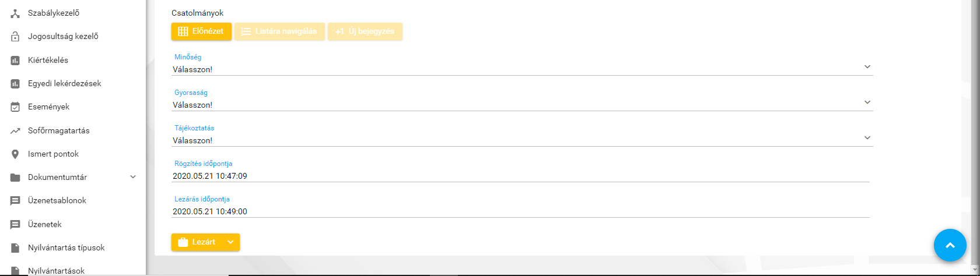Open the Lezárt button dropdown arrow
Viewport: 980px width, 276px height.
coord(231,242)
